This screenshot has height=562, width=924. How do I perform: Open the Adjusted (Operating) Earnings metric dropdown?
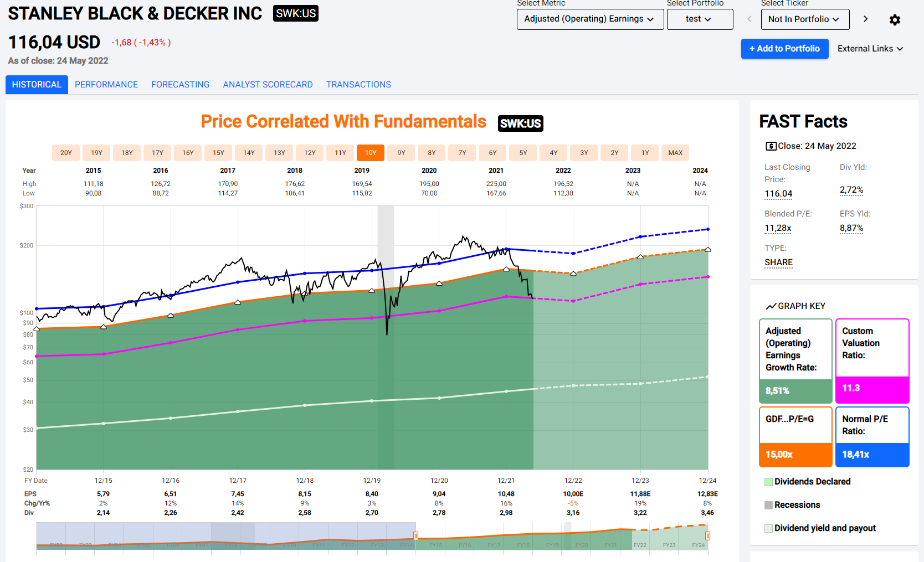pos(589,19)
